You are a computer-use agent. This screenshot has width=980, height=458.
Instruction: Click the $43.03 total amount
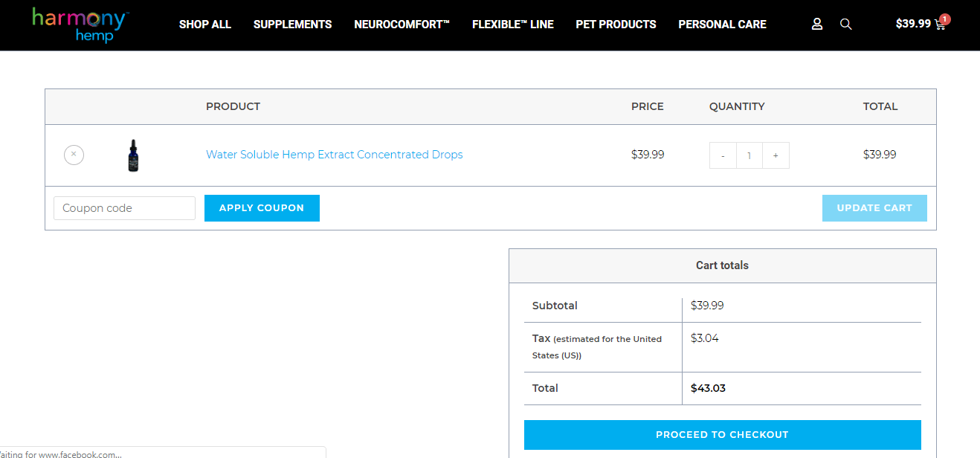click(708, 388)
